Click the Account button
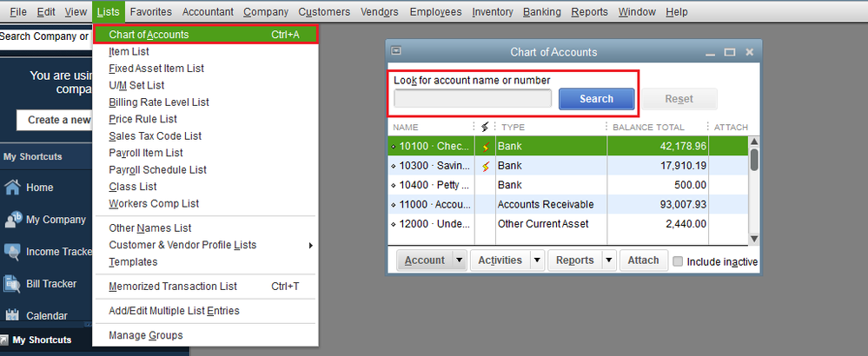 click(425, 260)
